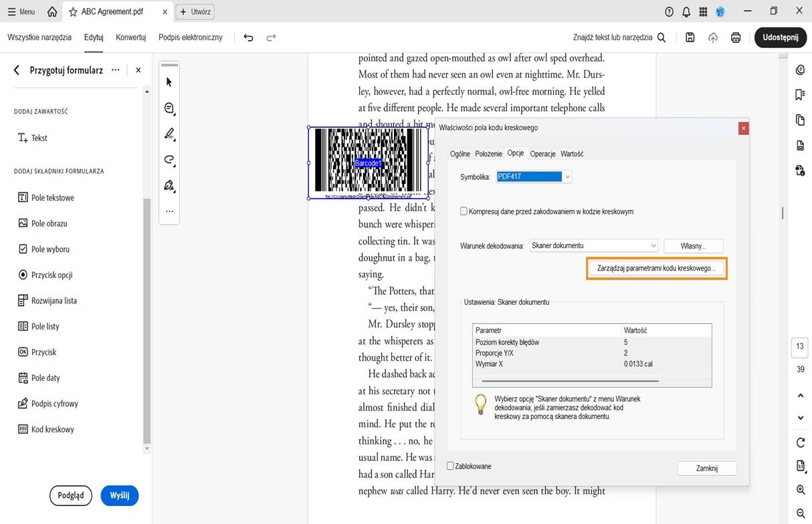Add a Pole tekstowe form field

coord(45,198)
